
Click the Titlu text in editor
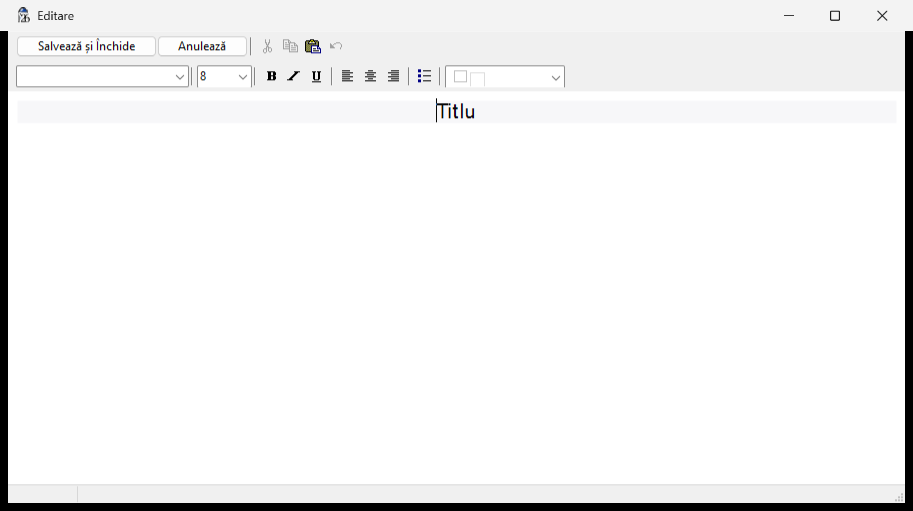(x=456, y=112)
